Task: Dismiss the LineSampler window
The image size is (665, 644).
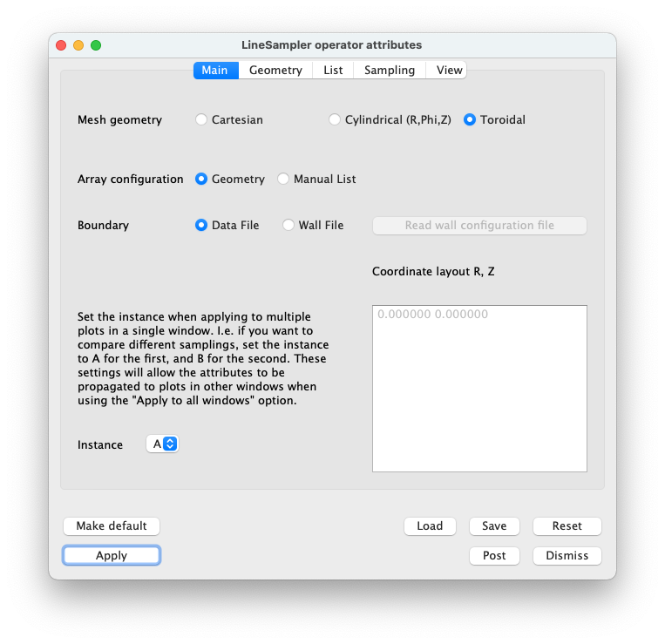Action: [567, 555]
